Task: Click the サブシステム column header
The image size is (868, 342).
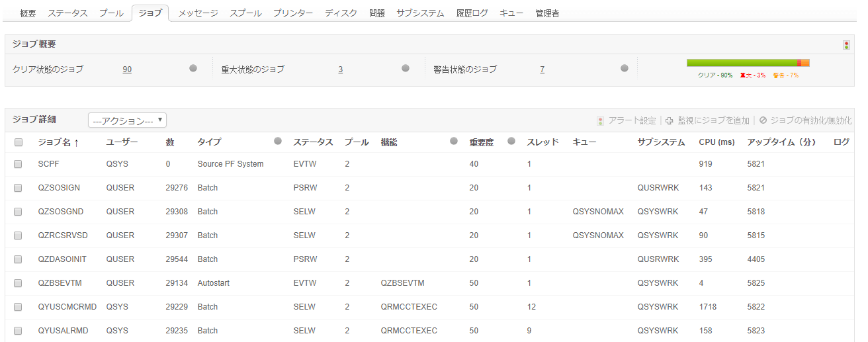Action: [x=662, y=142]
